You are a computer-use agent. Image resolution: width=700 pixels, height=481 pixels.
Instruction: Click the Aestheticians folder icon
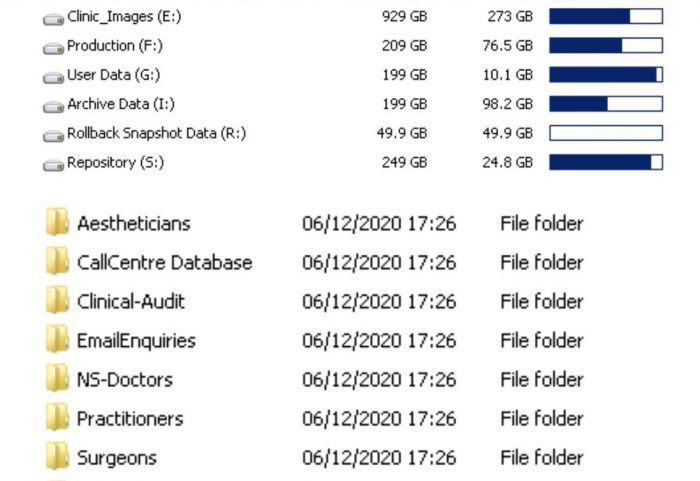[57, 222]
